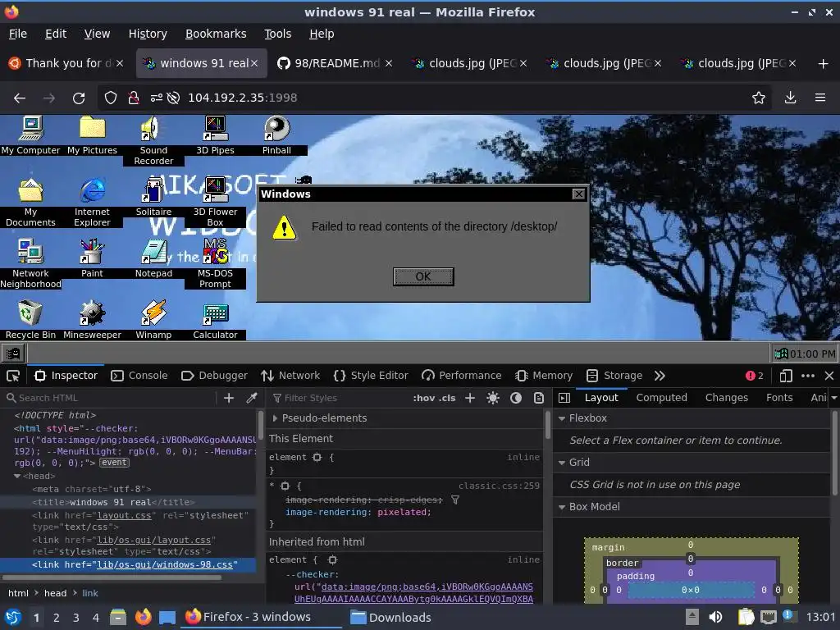Screen dimensions: 840x630
Task: Toggle the .cls class panel
Action: pos(447,398)
